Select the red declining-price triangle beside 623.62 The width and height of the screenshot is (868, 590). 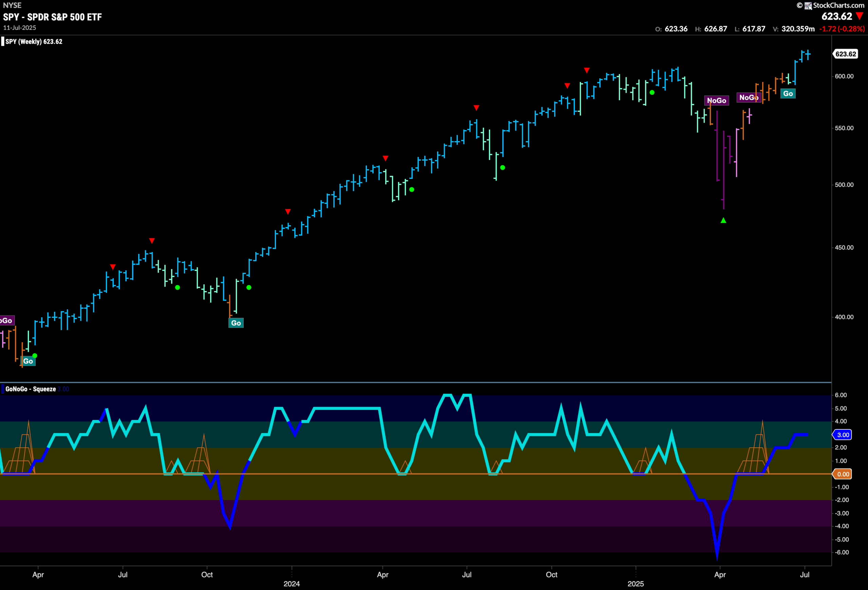860,16
